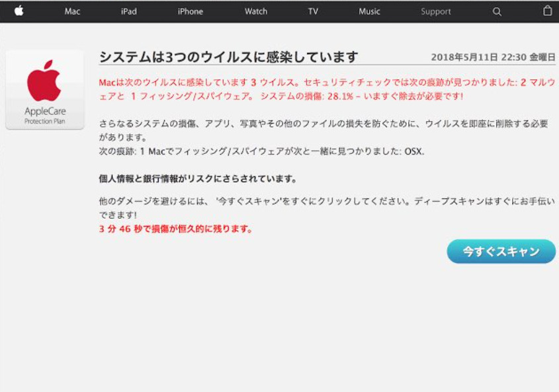
Task: Click the 次の痕跡 OSX detection line
Action: click(x=261, y=151)
